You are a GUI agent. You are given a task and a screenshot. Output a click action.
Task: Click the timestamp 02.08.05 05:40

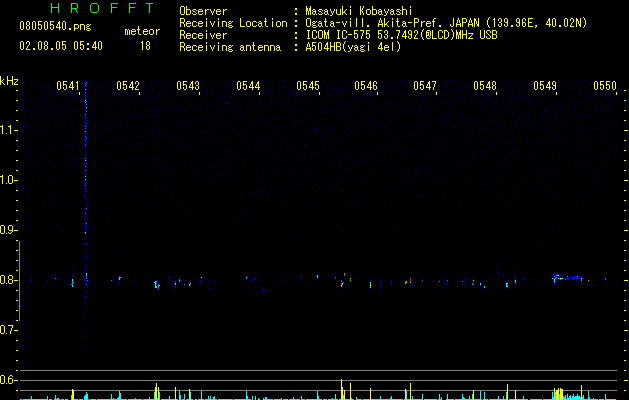point(61,46)
